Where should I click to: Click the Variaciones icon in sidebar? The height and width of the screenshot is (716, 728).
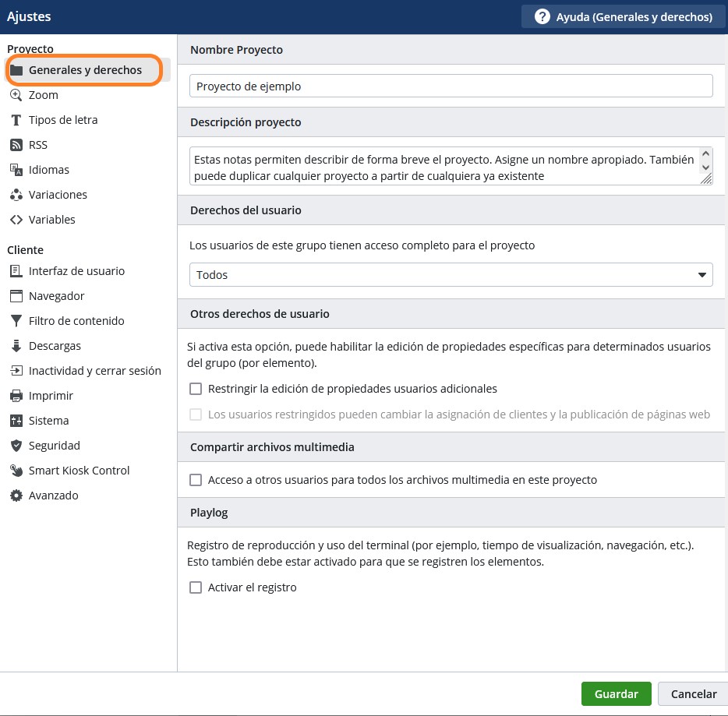point(16,195)
